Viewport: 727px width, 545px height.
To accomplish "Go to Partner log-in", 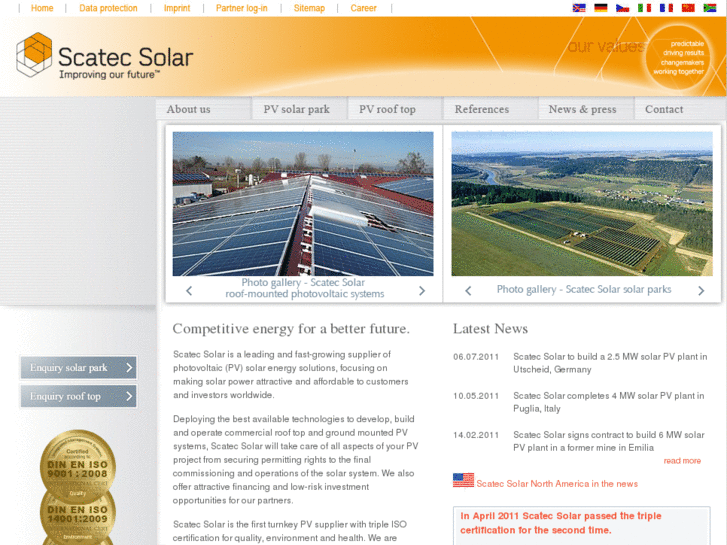I will click(242, 8).
